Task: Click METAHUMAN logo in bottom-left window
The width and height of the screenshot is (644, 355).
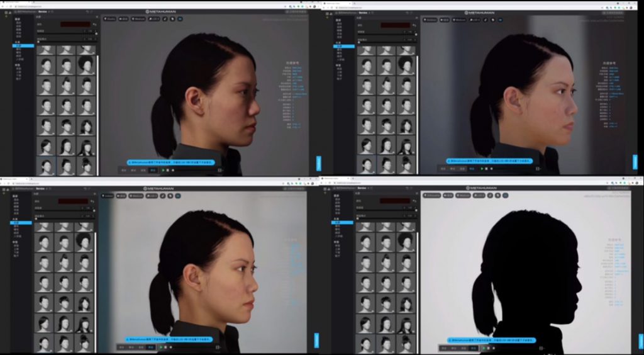Action: pos(158,189)
